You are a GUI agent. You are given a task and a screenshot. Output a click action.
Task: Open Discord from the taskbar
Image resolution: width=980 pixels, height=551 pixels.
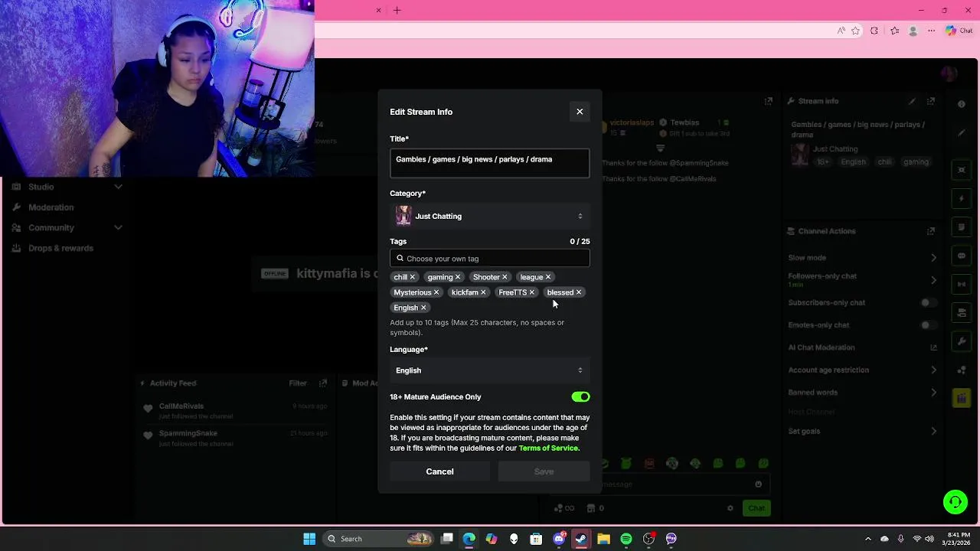coord(560,539)
